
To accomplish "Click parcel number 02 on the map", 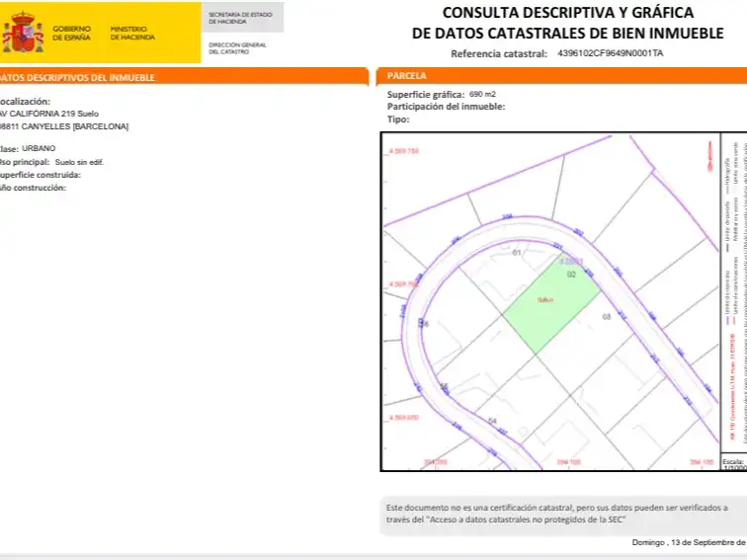I will pos(571,275).
